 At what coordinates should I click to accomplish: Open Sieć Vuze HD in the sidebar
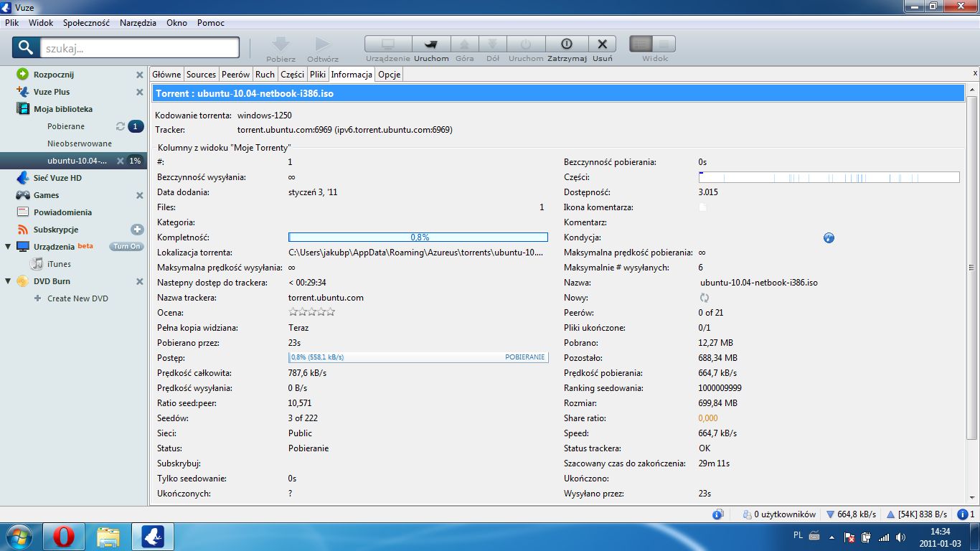point(57,178)
